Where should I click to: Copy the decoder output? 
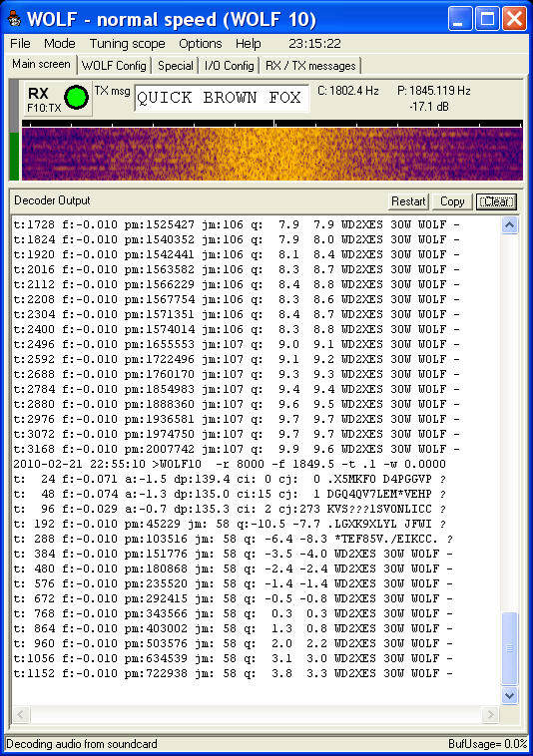click(452, 201)
